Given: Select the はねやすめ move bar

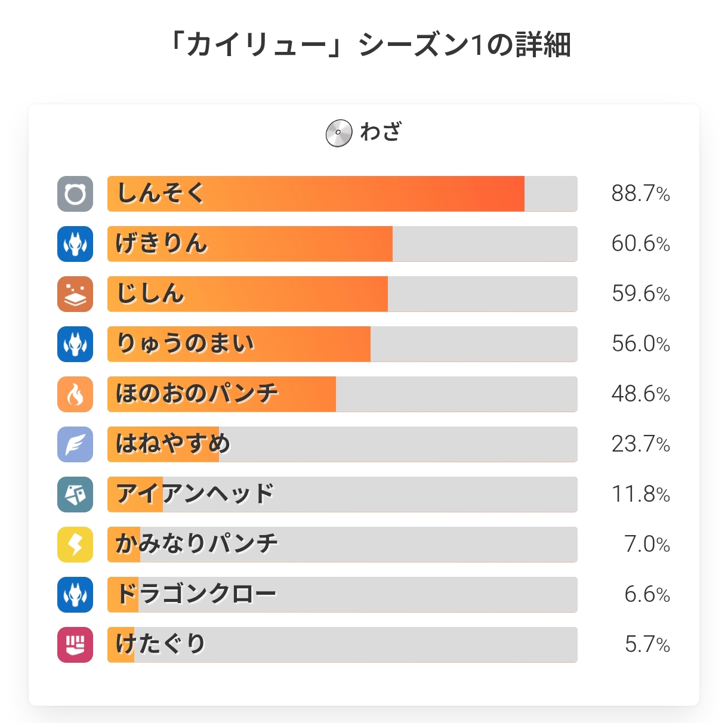Looking at the screenshot, I should click(x=342, y=444).
